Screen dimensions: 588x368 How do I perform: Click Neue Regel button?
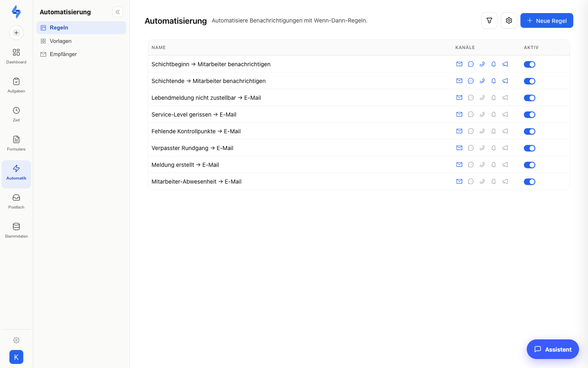click(547, 20)
